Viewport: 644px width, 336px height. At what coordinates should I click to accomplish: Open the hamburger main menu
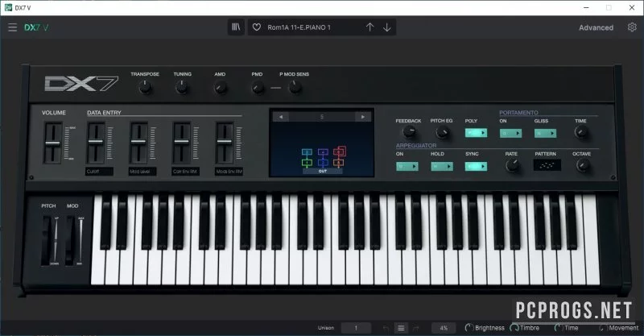pyautogui.click(x=13, y=27)
